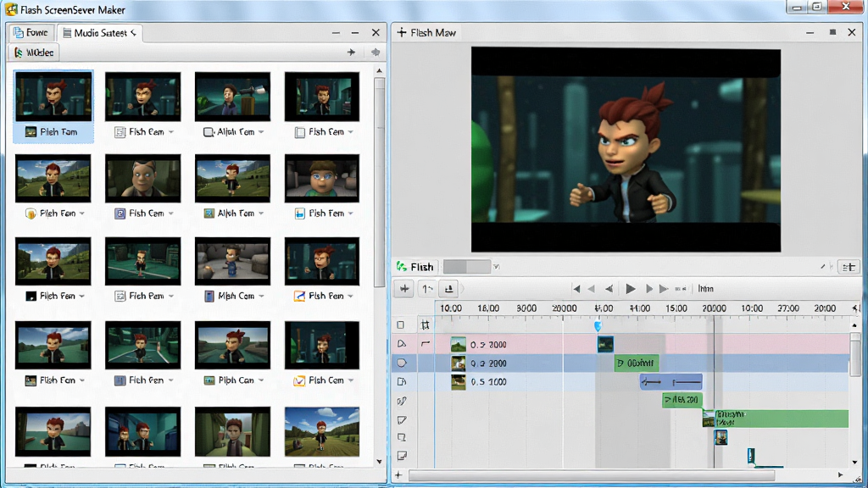Select the green '00binf' clip on timeline
Screen dimensions: 868x488
(637, 363)
